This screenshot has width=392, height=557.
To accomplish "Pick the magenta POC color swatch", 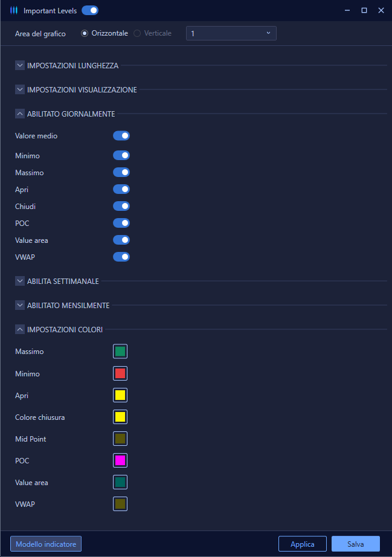I will pyautogui.click(x=120, y=460).
